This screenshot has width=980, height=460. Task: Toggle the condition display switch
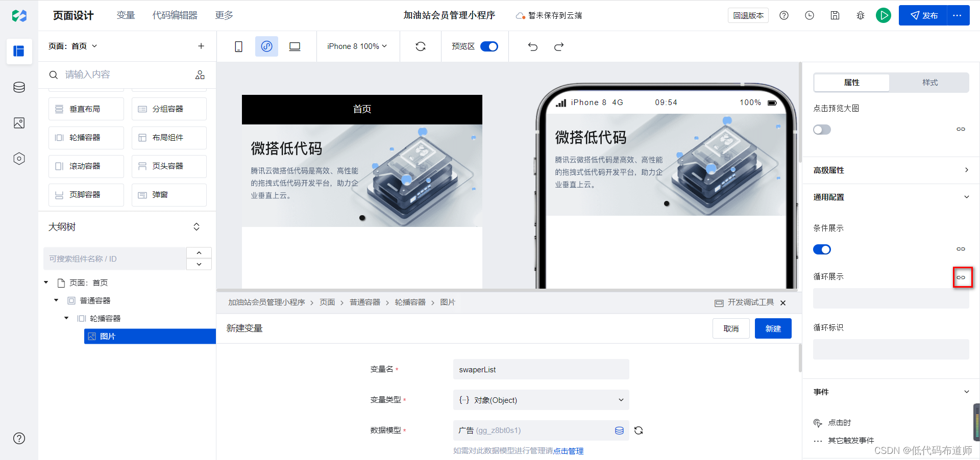[x=822, y=249]
